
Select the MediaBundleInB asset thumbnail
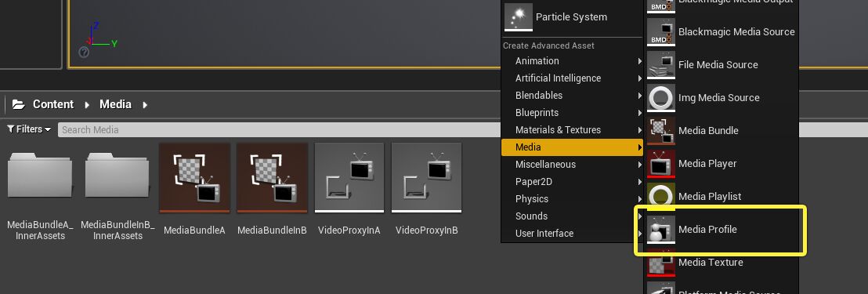tap(272, 177)
